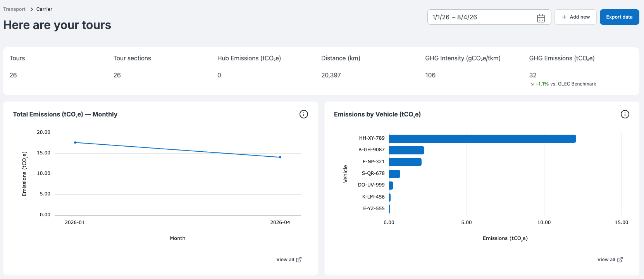Viewport: 644px width, 279px height.
Task: Click the downward arrow beside GLEC Benchmark
Action: [x=532, y=84]
